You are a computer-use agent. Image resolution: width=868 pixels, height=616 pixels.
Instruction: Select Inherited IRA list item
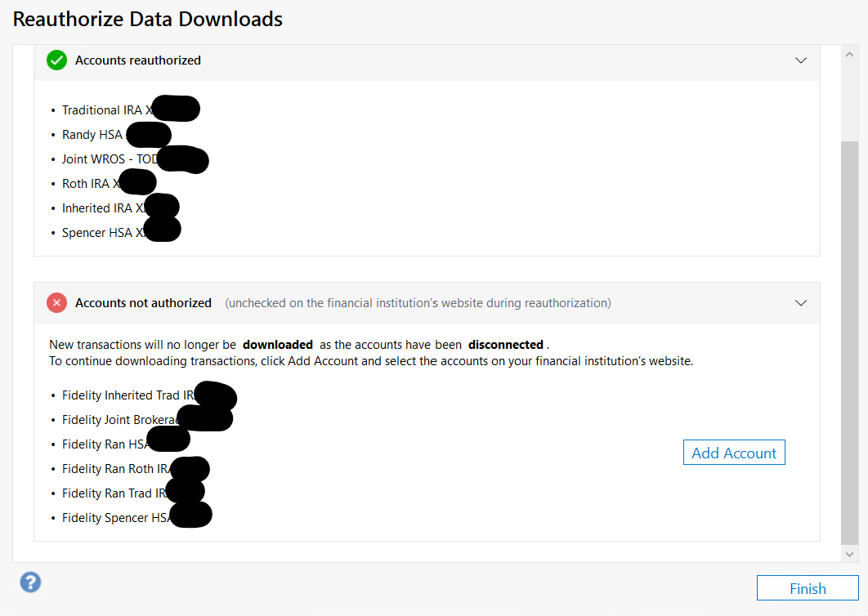pyautogui.click(x=114, y=208)
